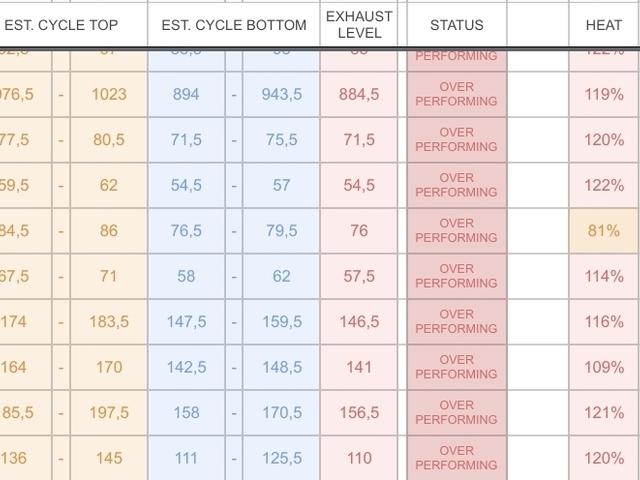Click the 146,5 exhaust level cell

point(360,322)
